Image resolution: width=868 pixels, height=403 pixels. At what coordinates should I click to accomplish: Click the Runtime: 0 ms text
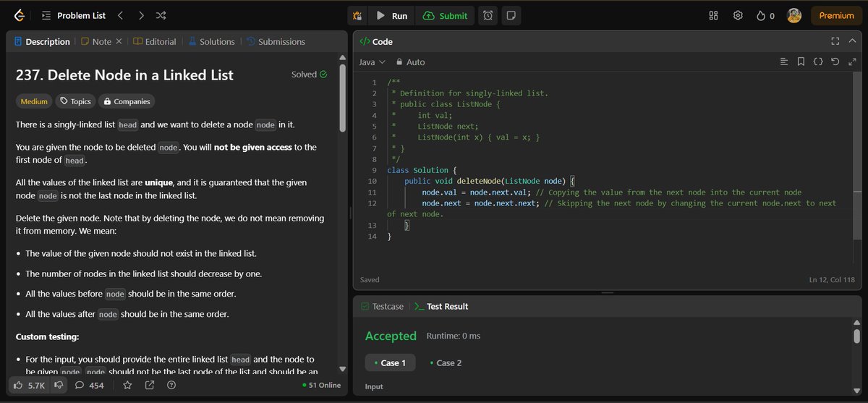[454, 336]
